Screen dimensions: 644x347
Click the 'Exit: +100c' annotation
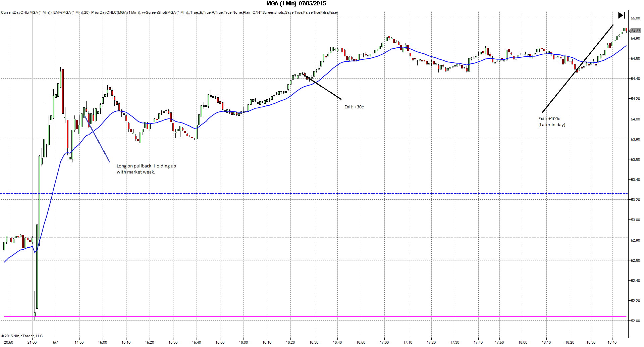click(x=549, y=119)
